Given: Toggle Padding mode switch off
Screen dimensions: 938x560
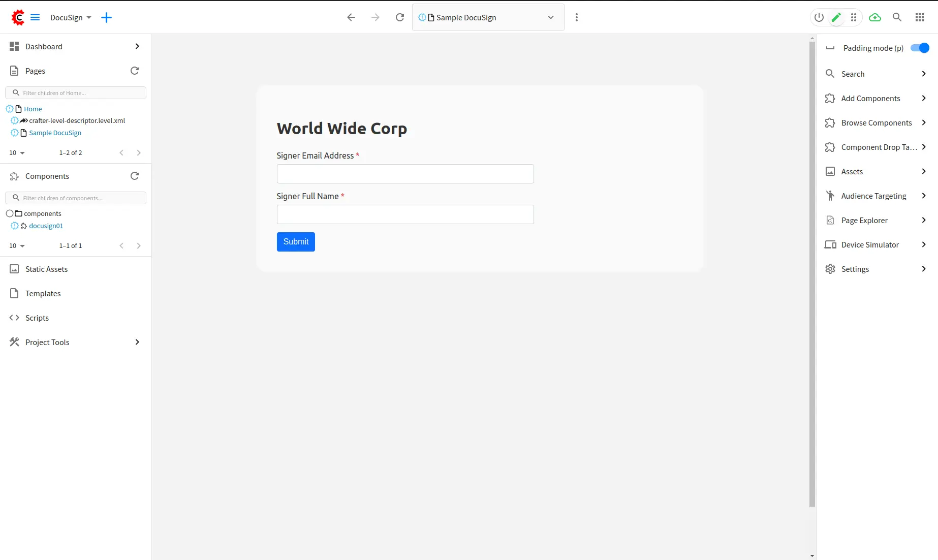Looking at the screenshot, I should 920,48.
